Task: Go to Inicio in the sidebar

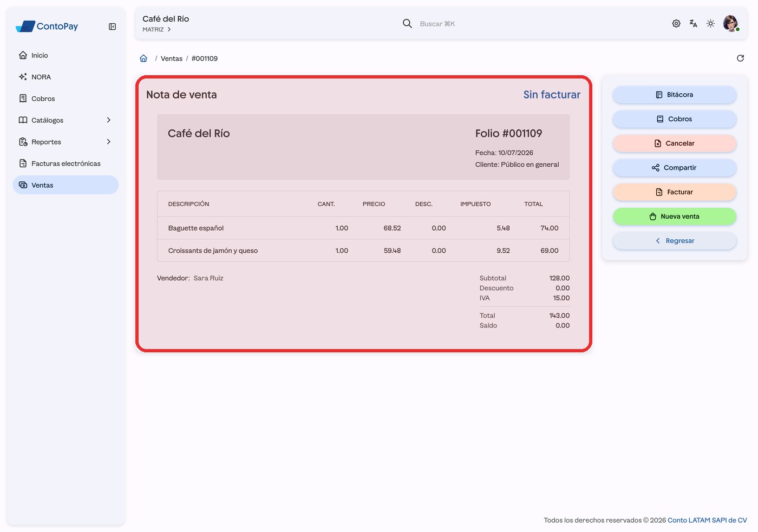Action: [x=66, y=55]
